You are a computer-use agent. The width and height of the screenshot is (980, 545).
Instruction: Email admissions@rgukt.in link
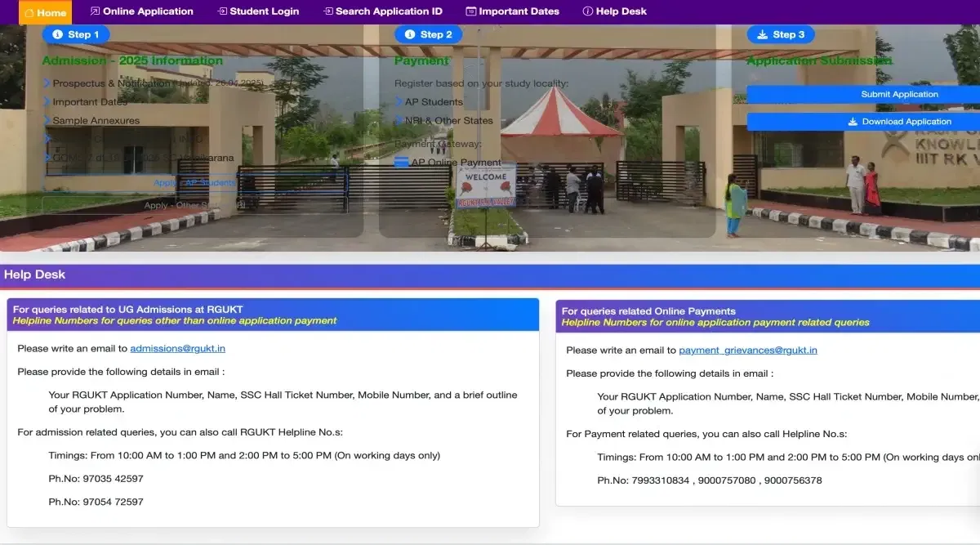(x=177, y=349)
